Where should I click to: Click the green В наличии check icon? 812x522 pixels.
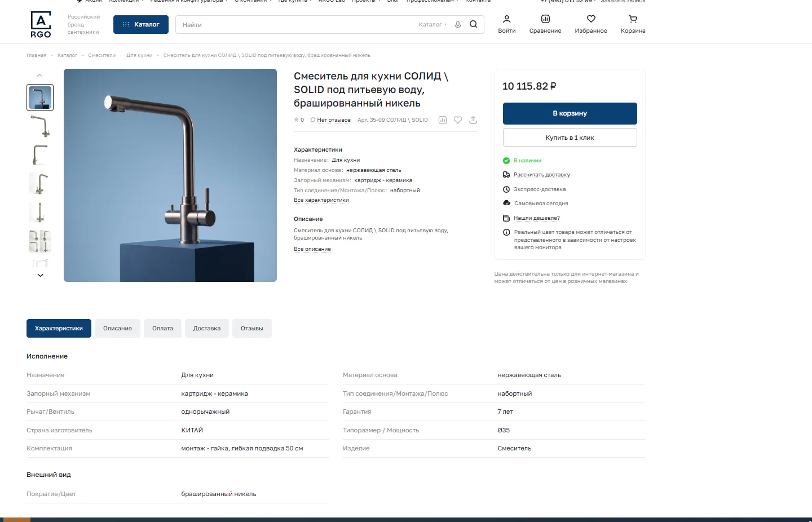506,161
